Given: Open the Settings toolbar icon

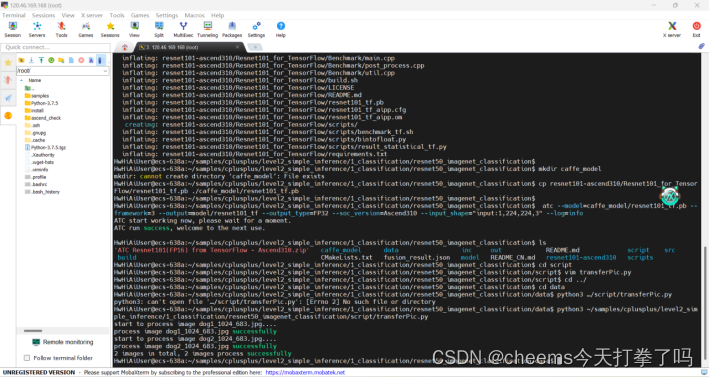Looking at the screenshot, I should 256,30.
